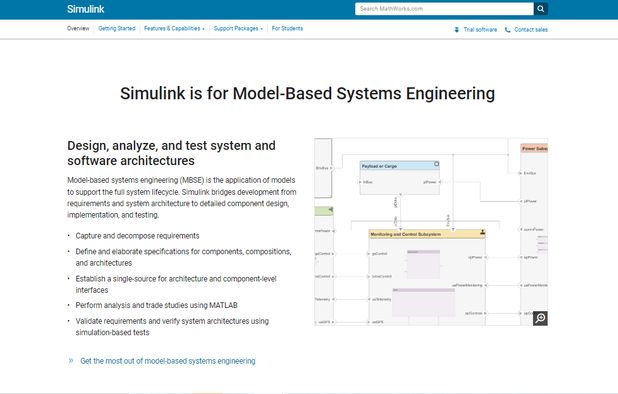The image size is (618, 394).
Task: Click the Power Subsystem block header
Action: [534, 149]
